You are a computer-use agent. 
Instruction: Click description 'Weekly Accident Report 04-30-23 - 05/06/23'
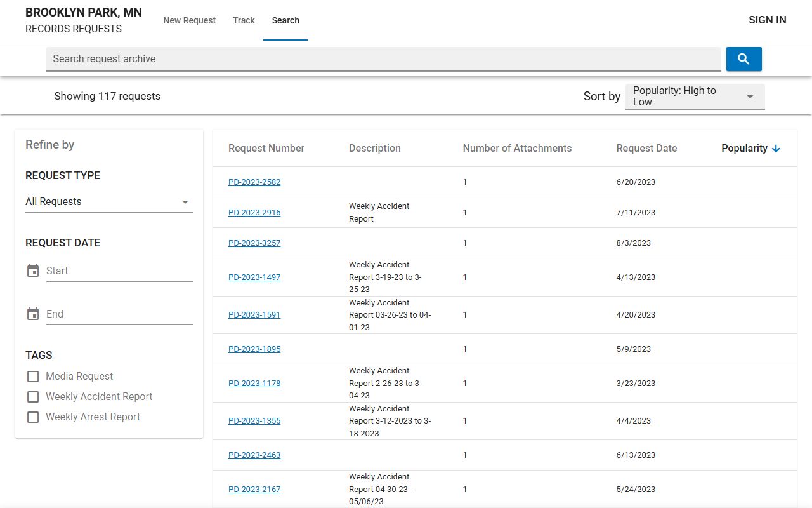[381, 490]
